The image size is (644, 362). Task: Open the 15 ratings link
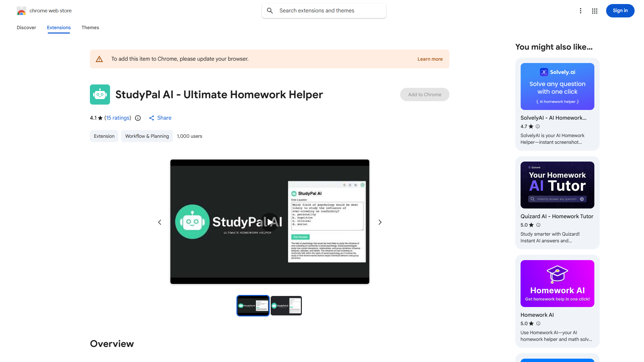118,118
